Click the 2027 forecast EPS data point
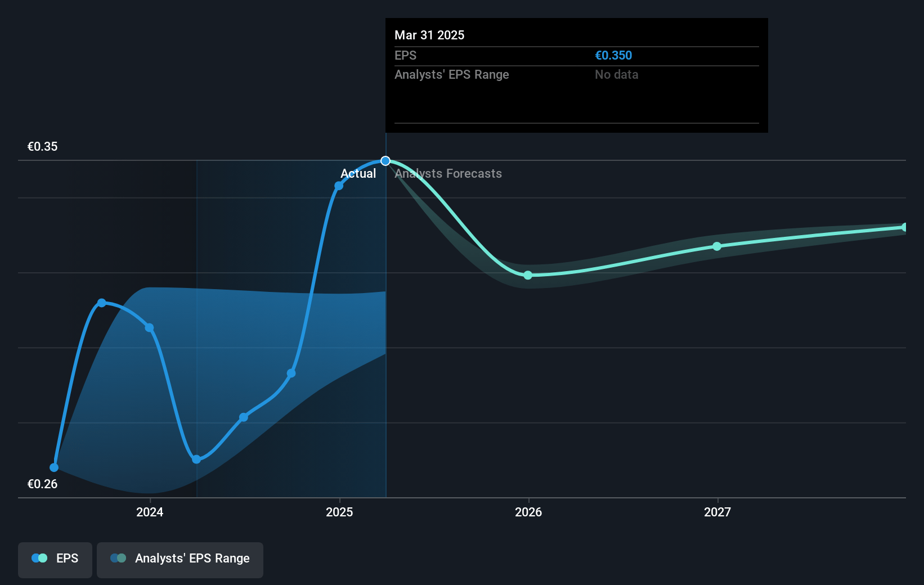The image size is (924, 585). 717,246
